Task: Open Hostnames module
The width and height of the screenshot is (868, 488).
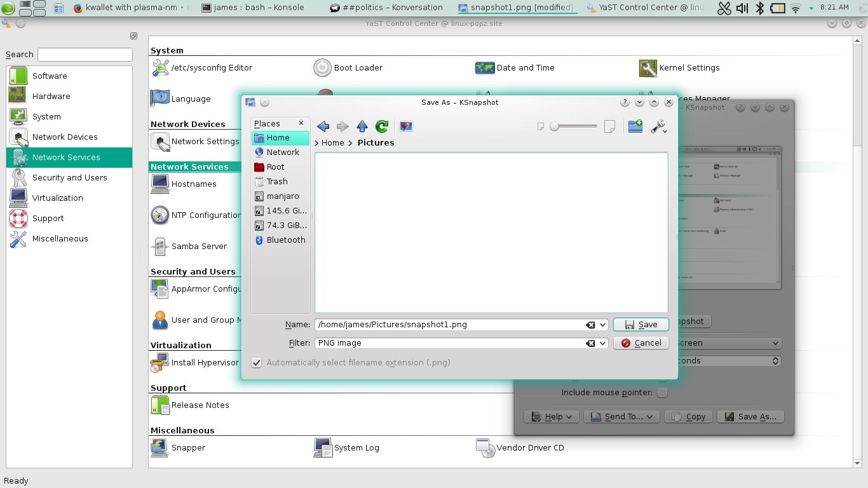Action: click(184, 184)
